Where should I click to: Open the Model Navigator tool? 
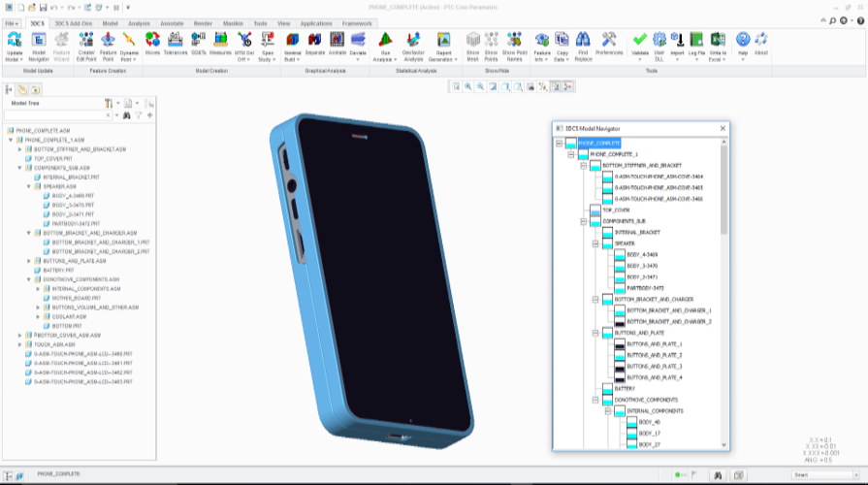point(39,40)
